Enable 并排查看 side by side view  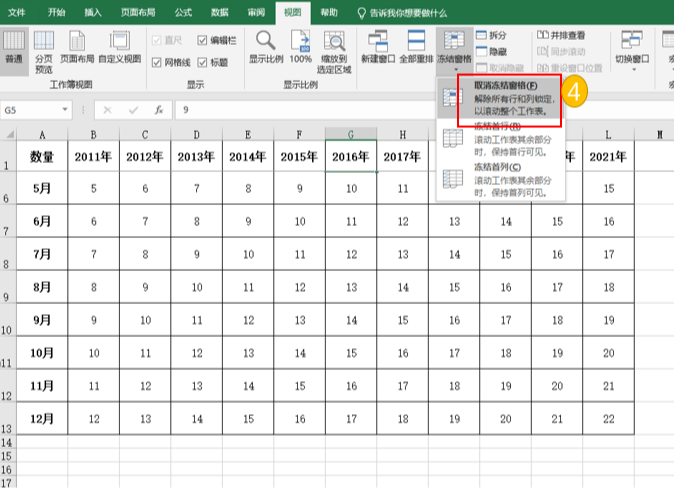(561, 35)
